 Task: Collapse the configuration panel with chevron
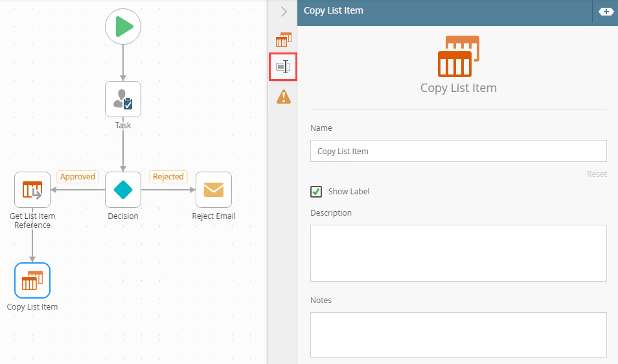[283, 12]
